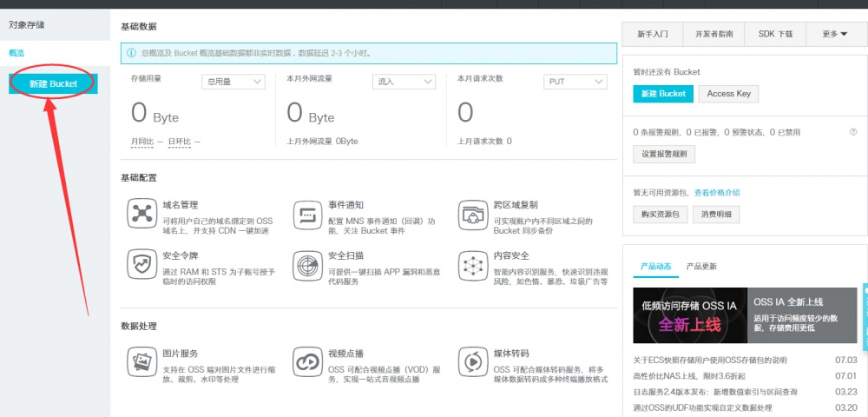Open the 域名管理 domain icon

click(141, 214)
